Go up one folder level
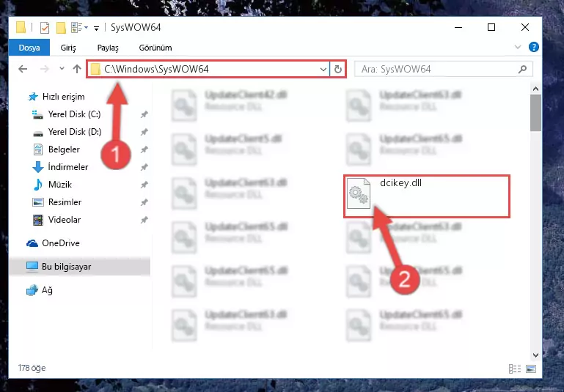 click(77, 69)
